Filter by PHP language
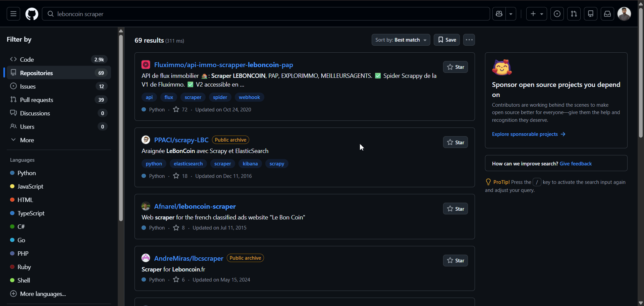The width and height of the screenshot is (644, 306). pyautogui.click(x=59, y=253)
